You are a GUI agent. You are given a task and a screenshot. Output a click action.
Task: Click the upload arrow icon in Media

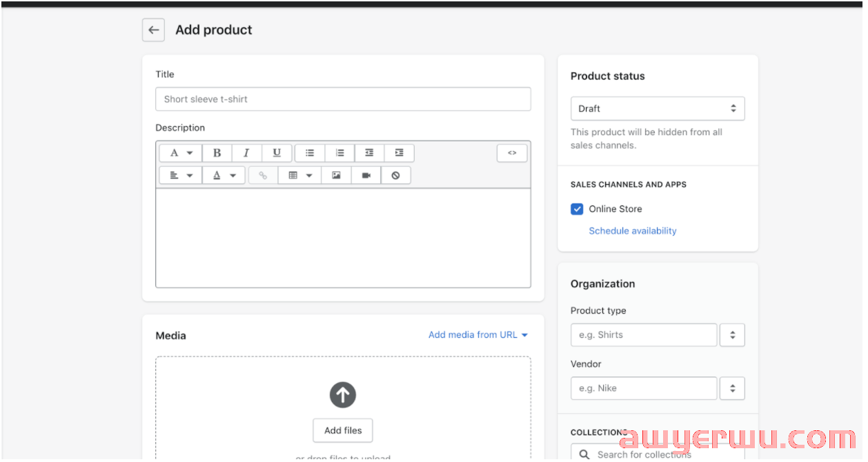343,395
